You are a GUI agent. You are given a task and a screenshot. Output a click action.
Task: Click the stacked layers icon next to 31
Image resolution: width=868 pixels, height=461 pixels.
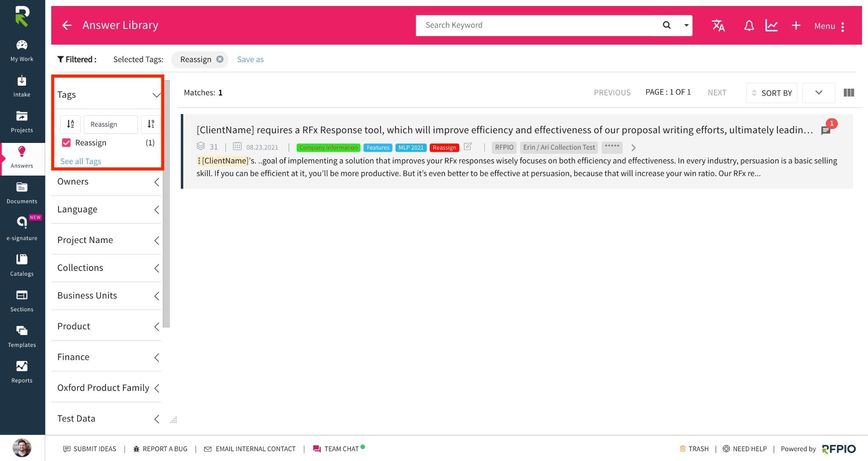(200, 146)
